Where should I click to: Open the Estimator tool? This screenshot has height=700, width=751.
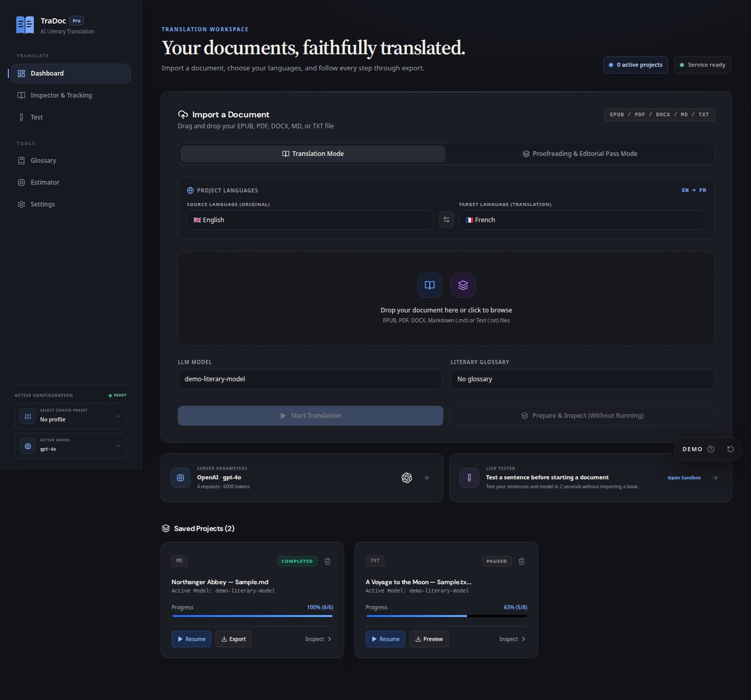point(70,183)
